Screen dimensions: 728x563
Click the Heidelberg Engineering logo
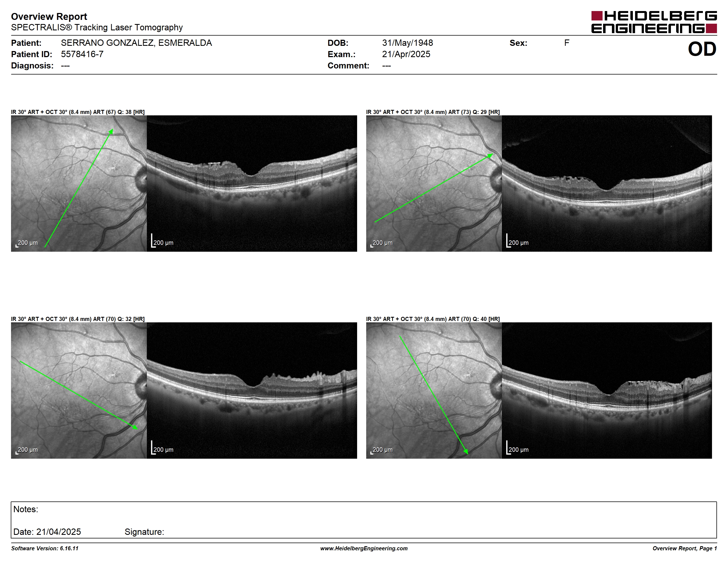click(654, 22)
